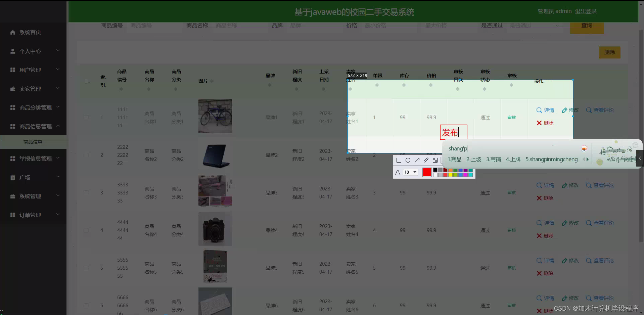Select the mosaic blur tool
The image size is (644, 315).
click(x=435, y=160)
